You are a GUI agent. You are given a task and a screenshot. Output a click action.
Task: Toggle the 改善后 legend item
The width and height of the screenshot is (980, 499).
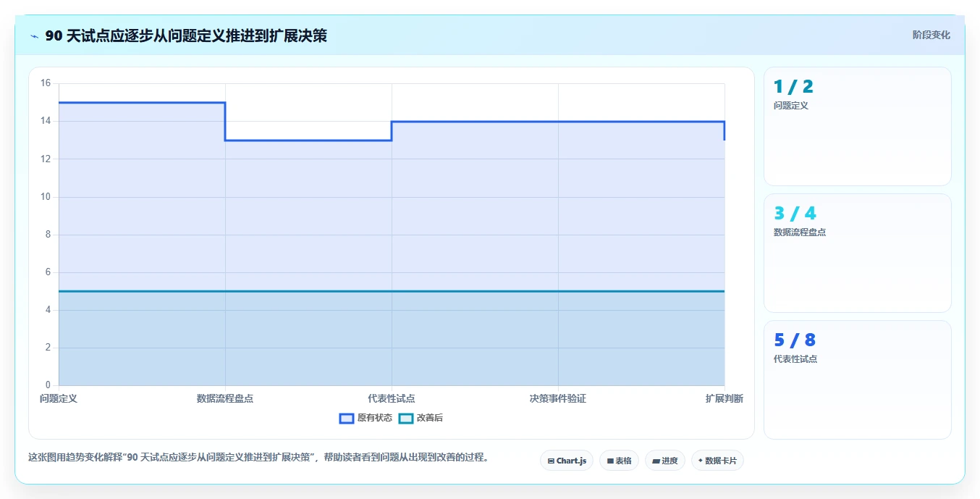coord(421,418)
